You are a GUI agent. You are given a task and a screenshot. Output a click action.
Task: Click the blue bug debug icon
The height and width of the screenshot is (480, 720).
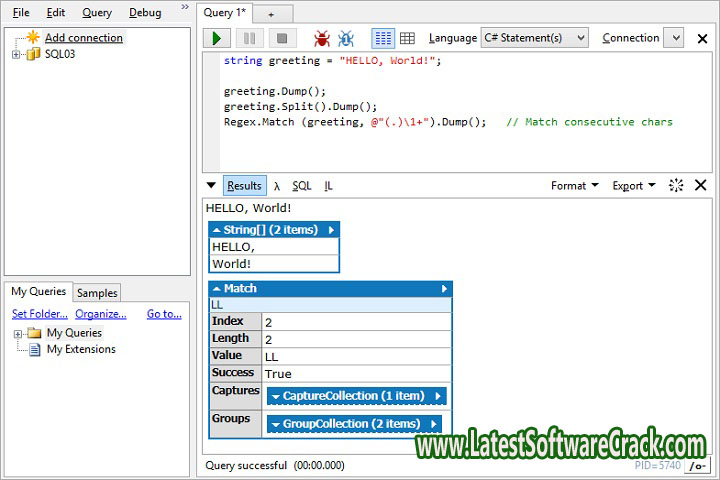pyautogui.click(x=346, y=39)
